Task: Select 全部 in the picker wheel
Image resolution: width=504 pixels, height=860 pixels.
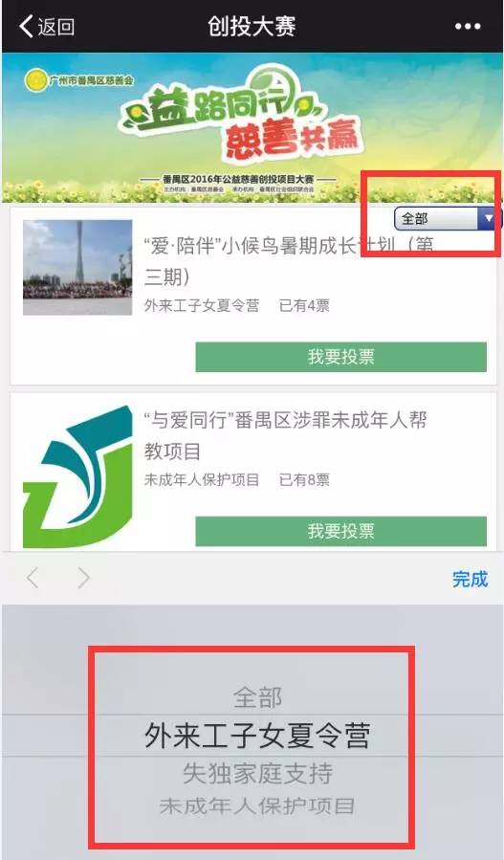Action: tap(257, 697)
